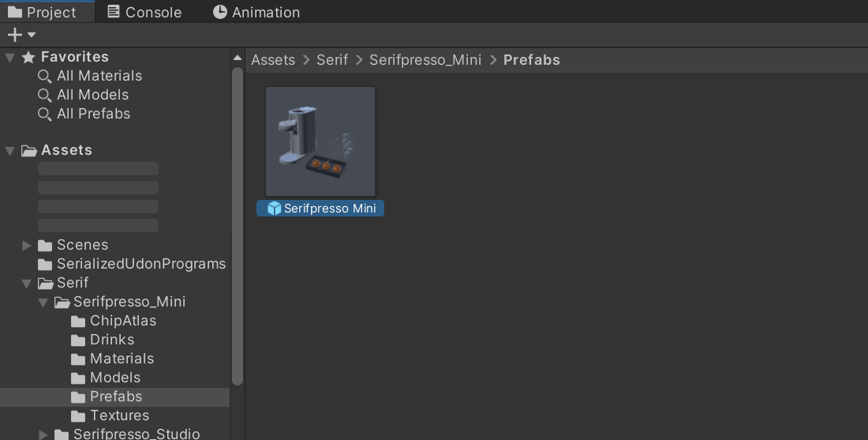The height and width of the screenshot is (440, 868).
Task: Open the ChipAtlas folder
Action: coord(123,320)
